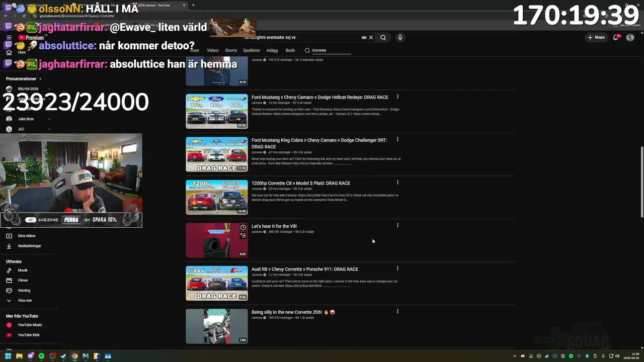Switch to the Videor channel tab
This screenshot has width=644, height=362.
(x=213, y=50)
